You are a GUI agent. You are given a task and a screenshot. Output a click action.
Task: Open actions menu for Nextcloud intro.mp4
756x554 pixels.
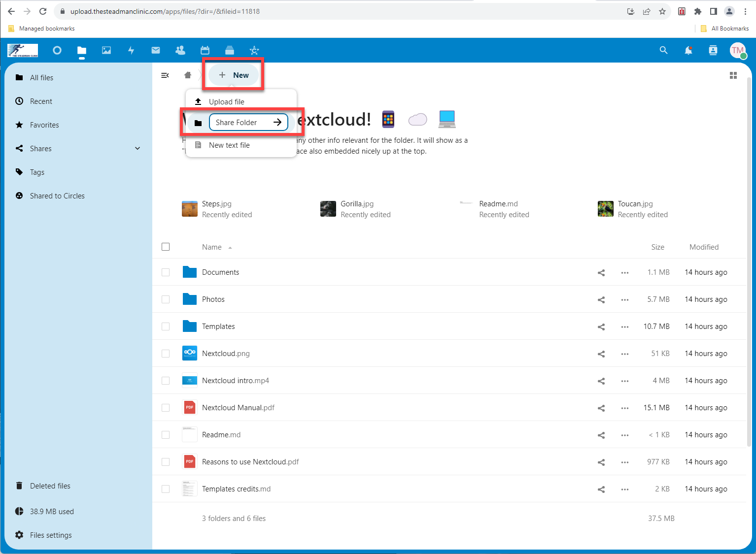[625, 381]
